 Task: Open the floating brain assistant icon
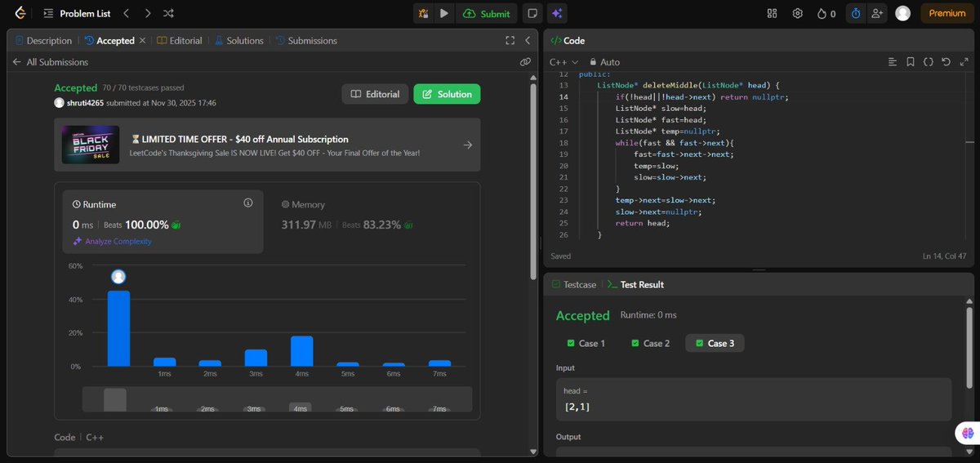coord(968,434)
